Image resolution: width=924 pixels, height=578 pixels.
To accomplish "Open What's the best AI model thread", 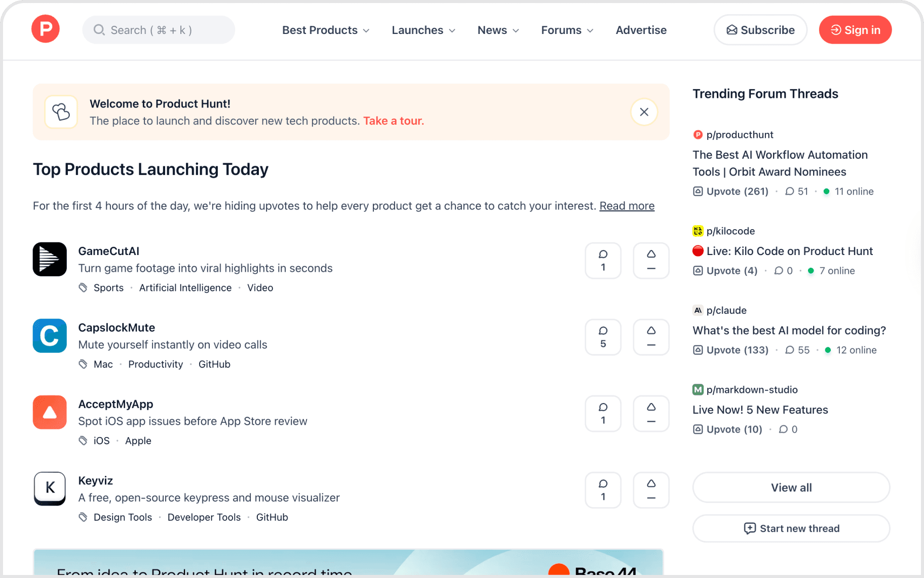I will (789, 331).
